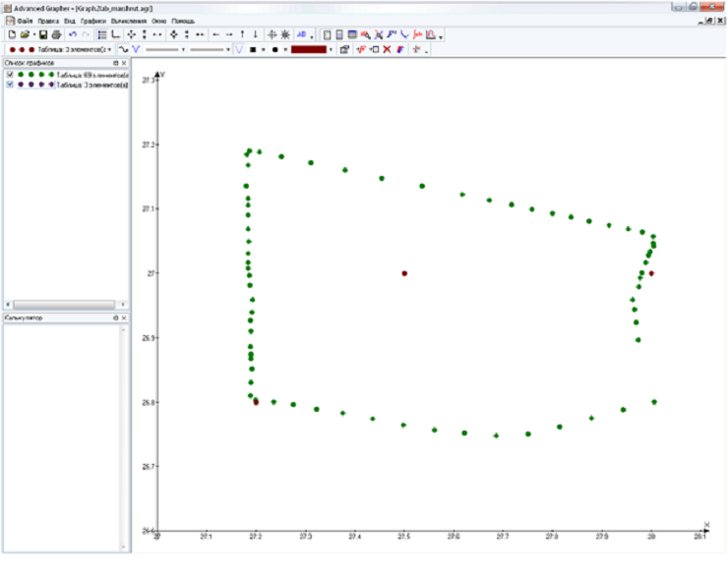The height and width of the screenshot is (578, 728).
Task: Open the Вычисления menu
Action: click(x=129, y=21)
